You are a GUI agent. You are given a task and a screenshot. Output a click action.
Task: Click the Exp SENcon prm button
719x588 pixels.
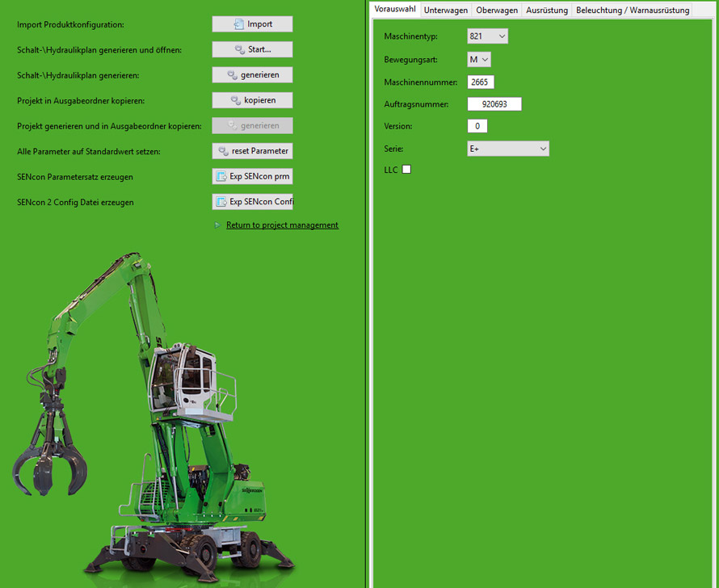(x=252, y=176)
